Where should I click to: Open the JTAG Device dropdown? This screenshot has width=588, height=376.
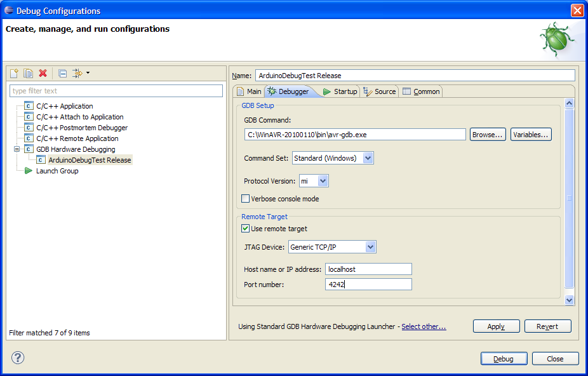point(370,247)
